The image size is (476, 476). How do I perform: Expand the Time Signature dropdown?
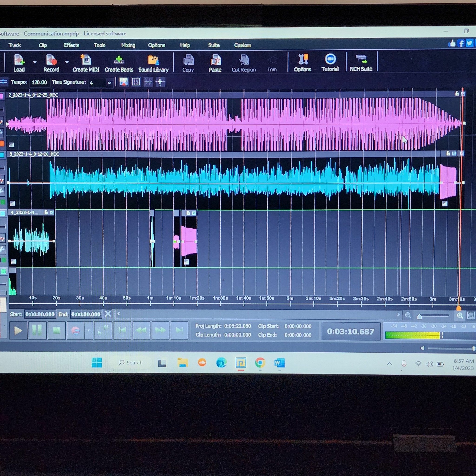109,83
